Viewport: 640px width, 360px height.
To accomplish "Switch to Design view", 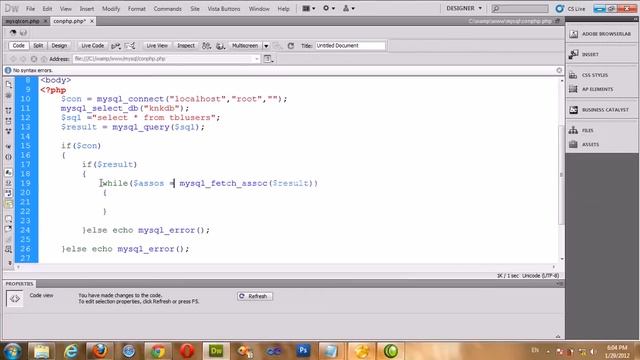I will click(59, 46).
